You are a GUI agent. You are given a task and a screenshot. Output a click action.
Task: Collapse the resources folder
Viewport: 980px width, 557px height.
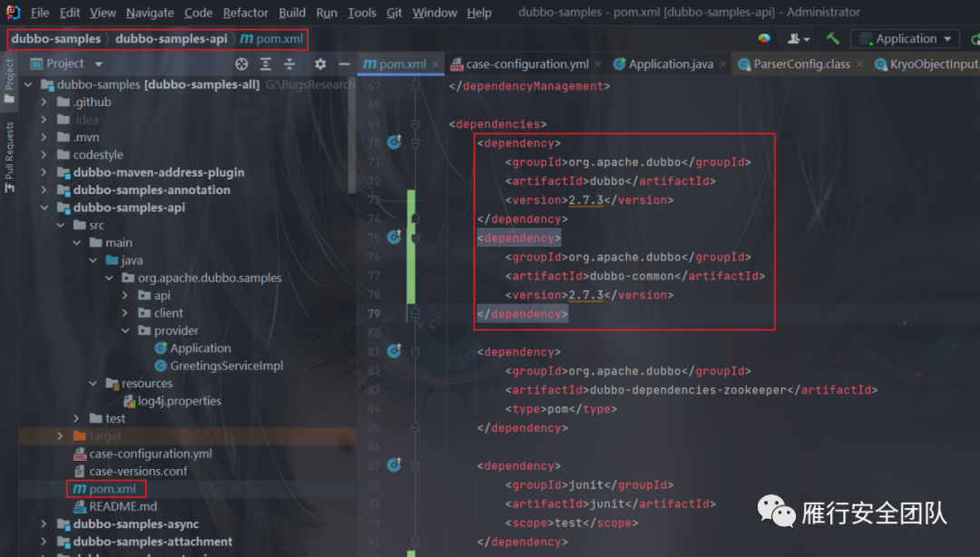tap(93, 383)
